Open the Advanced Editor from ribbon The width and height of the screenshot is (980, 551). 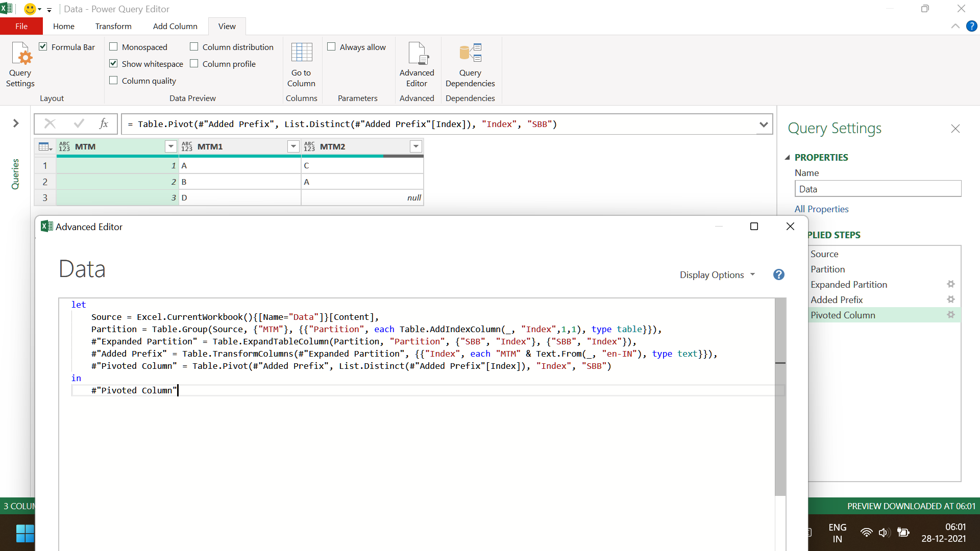pos(416,65)
